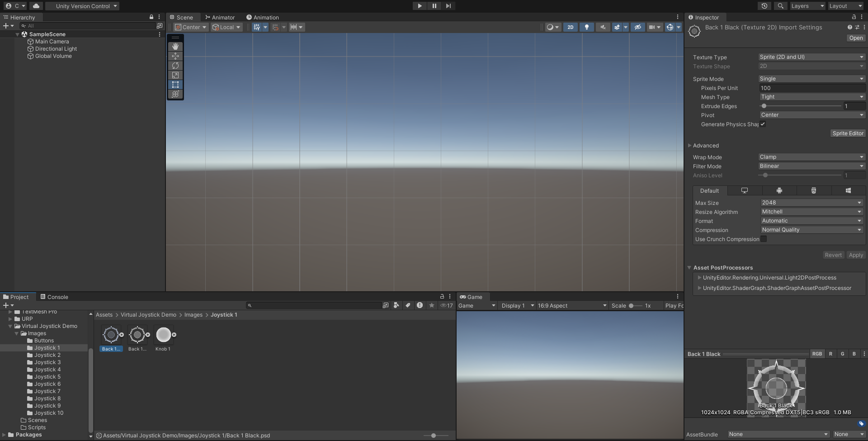Activate the Rotate tool
This screenshot has height=441, width=868.
pyautogui.click(x=175, y=66)
